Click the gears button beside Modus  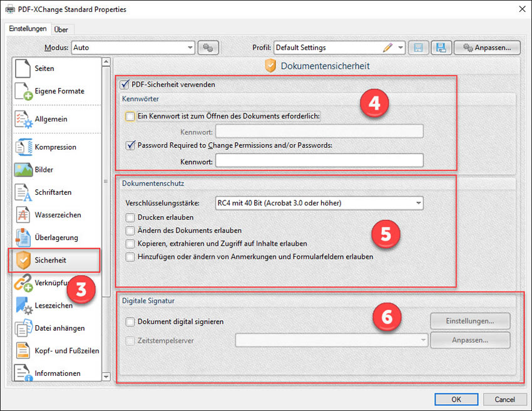(x=208, y=48)
